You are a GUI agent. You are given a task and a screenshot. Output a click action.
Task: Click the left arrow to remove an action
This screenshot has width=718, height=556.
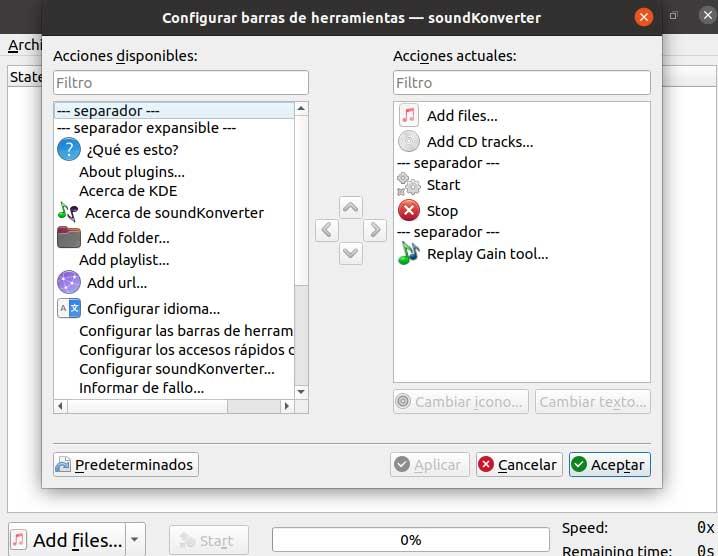(x=327, y=230)
